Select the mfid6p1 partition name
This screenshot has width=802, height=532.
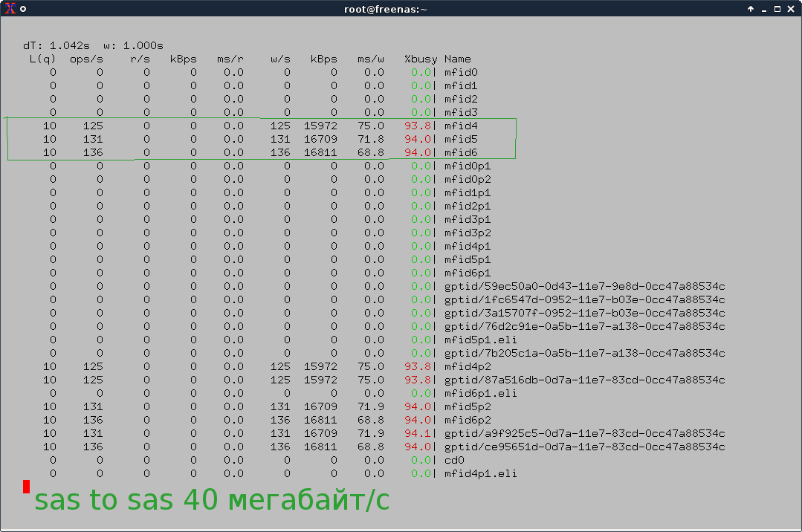pyautogui.click(x=468, y=273)
